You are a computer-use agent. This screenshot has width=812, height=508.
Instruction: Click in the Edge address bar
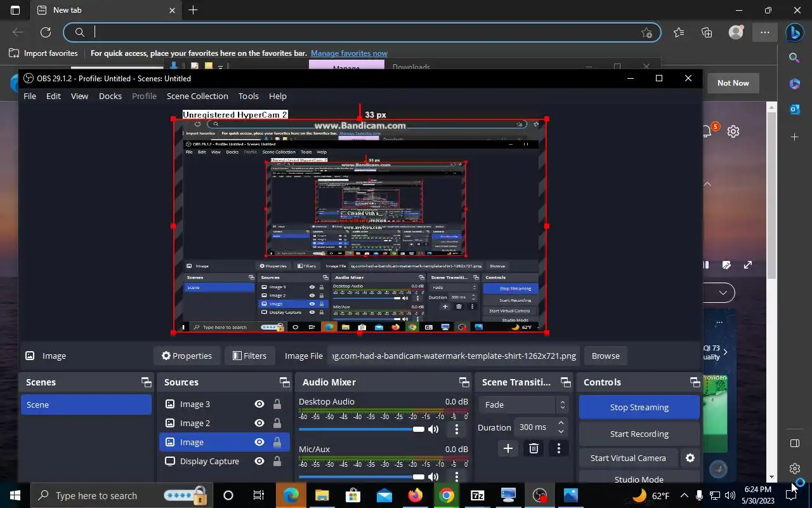(x=362, y=32)
